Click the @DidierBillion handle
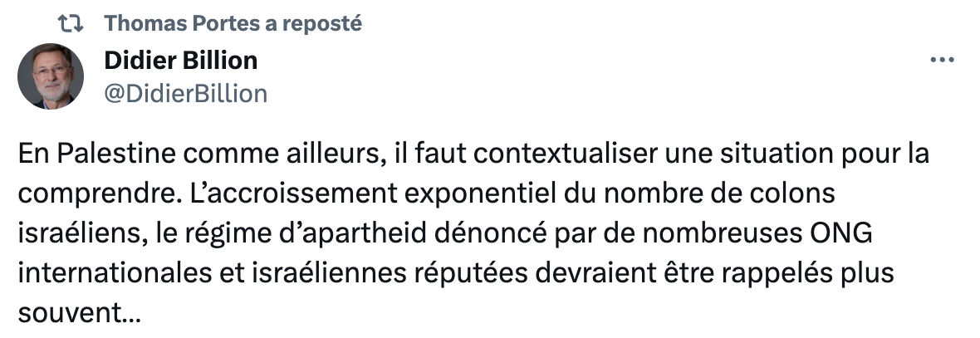The width and height of the screenshot is (980, 338). click(x=186, y=94)
